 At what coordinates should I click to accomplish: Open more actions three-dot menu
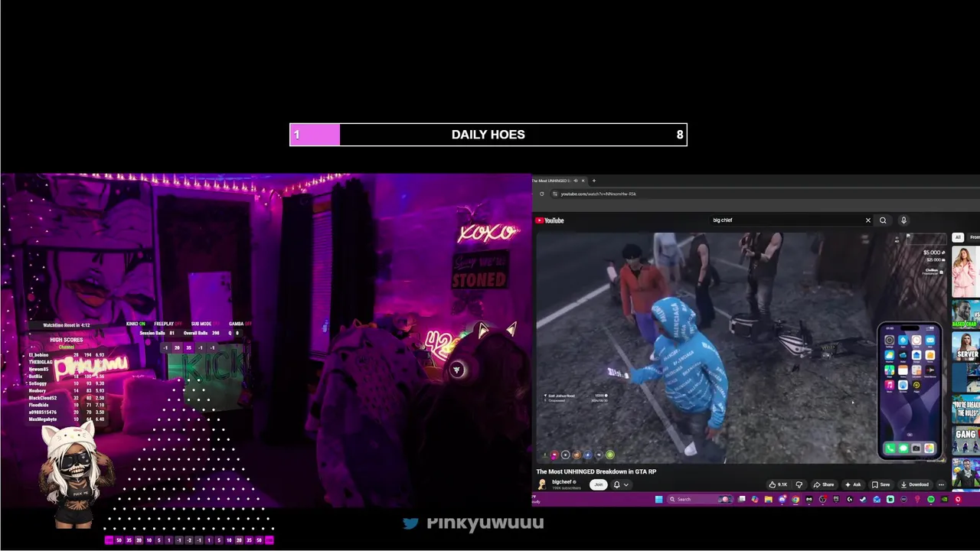941,484
